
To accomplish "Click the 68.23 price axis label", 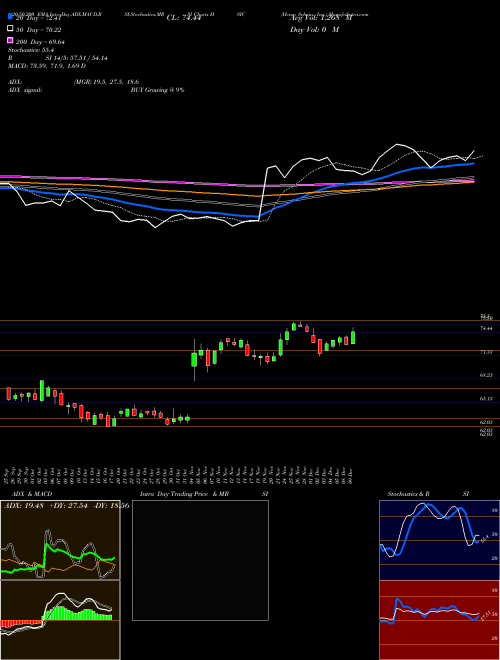I will 486,375.
